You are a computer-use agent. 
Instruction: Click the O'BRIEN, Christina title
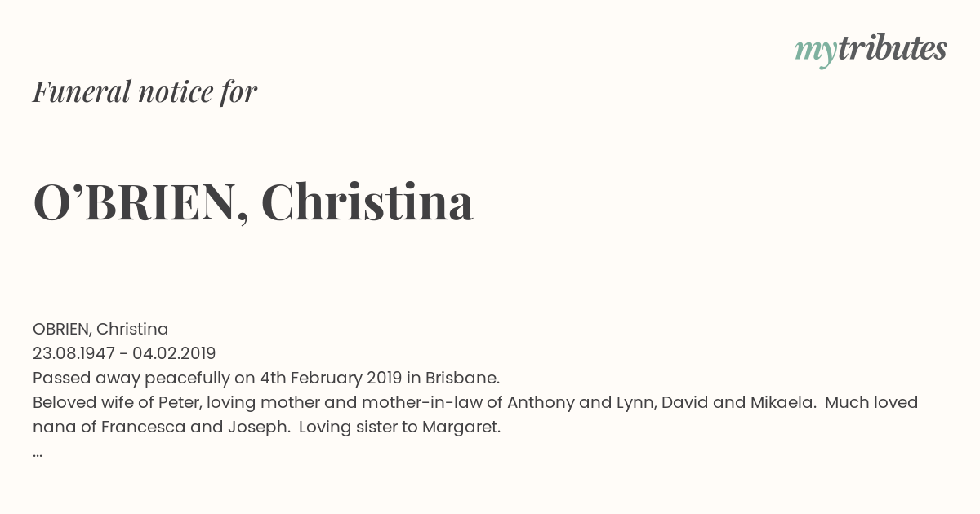253,202
